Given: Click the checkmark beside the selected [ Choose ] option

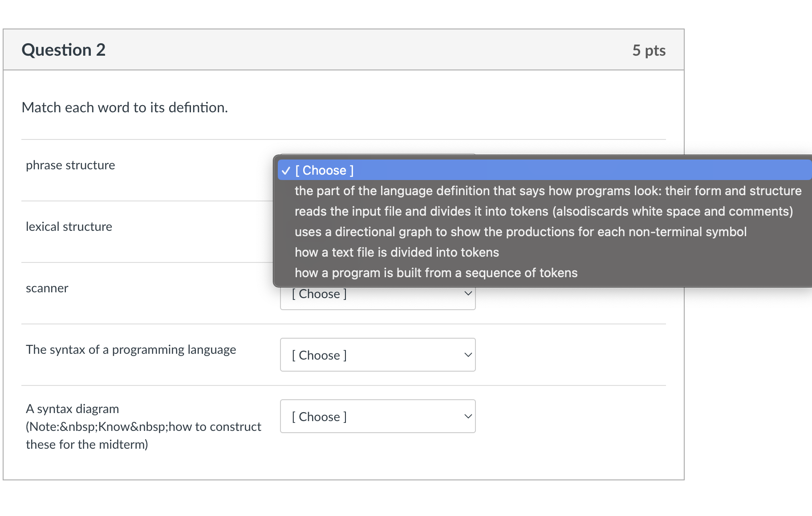Looking at the screenshot, I should point(286,171).
